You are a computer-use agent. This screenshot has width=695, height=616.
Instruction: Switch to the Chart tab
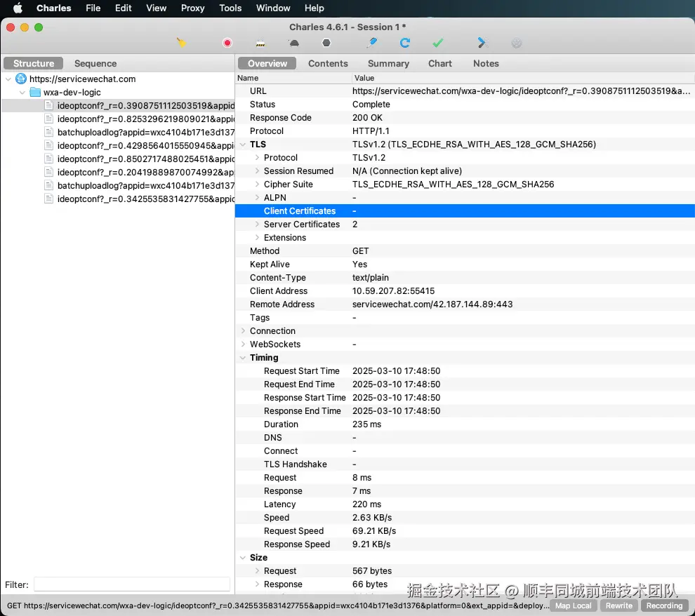pyautogui.click(x=439, y=63)
